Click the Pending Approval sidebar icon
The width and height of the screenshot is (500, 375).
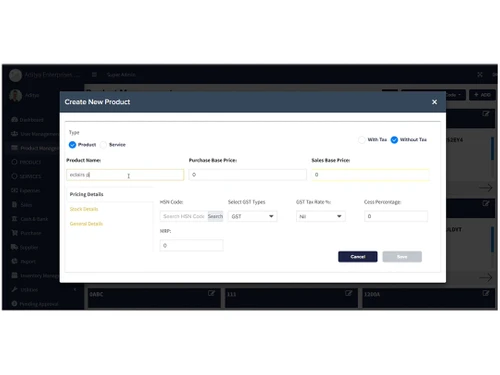14,304
